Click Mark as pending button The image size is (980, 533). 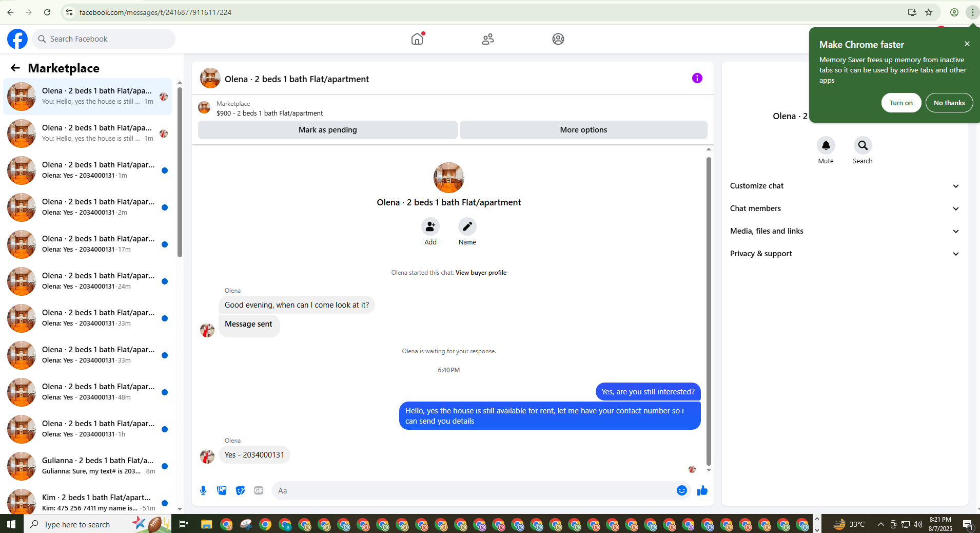pyautogui.click(x=328, y=130)
